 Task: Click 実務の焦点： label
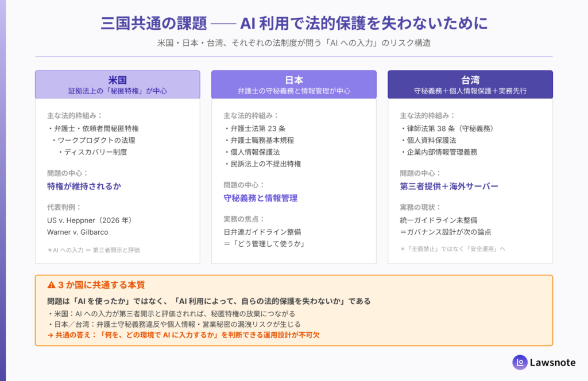click(244, 219)
